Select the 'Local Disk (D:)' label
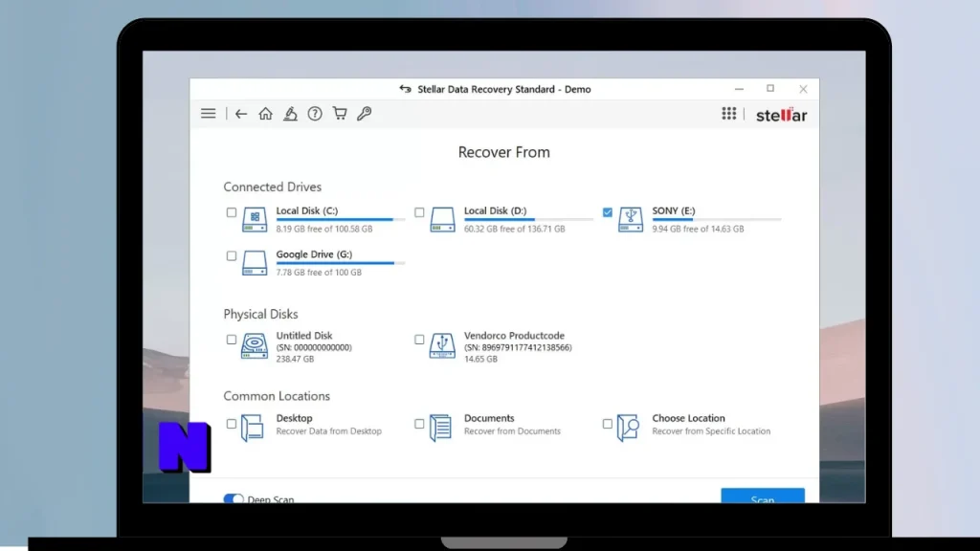 pos(495,210)
